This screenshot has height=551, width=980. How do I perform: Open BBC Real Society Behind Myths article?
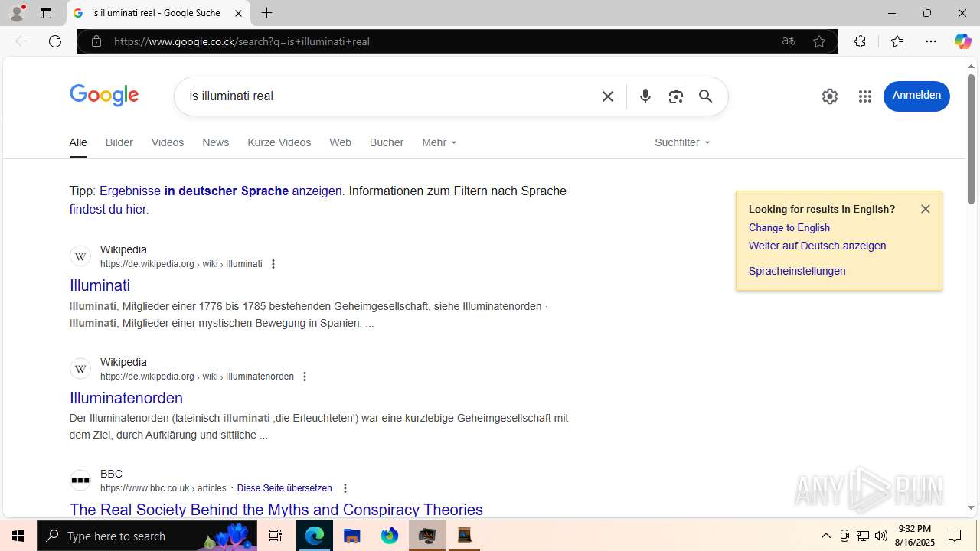pos(276,510)
